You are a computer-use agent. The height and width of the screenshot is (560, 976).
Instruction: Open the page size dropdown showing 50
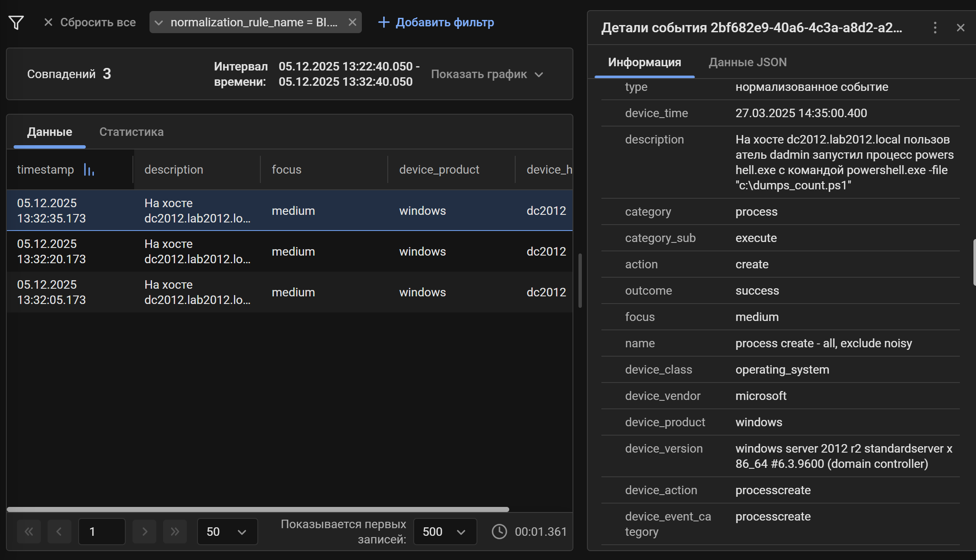coord(227,531)
